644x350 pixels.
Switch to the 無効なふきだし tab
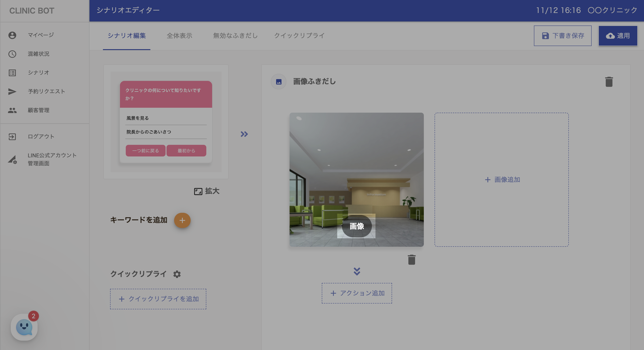[x=235, y=36]
